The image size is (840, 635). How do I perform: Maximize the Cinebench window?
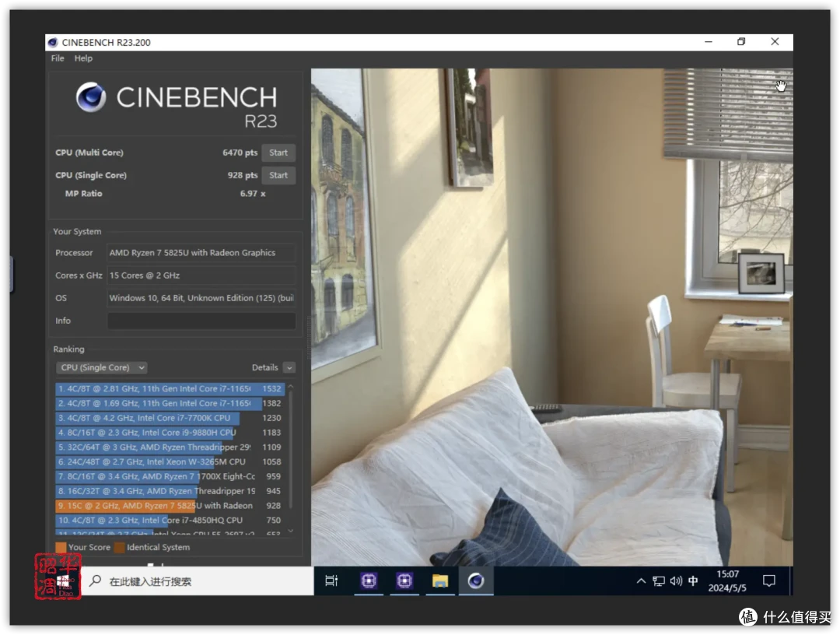pos(741,42)
